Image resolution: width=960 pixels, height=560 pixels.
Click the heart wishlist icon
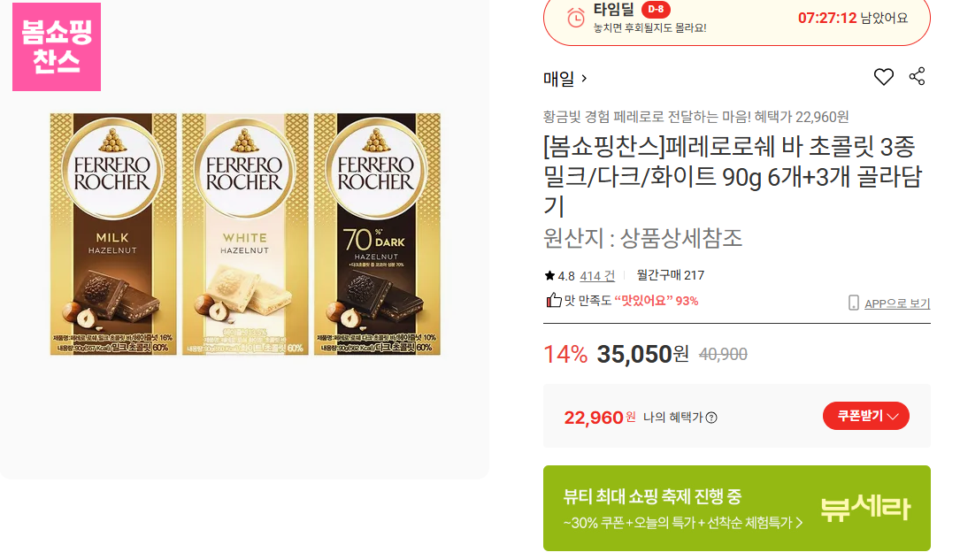click(883, 77)
